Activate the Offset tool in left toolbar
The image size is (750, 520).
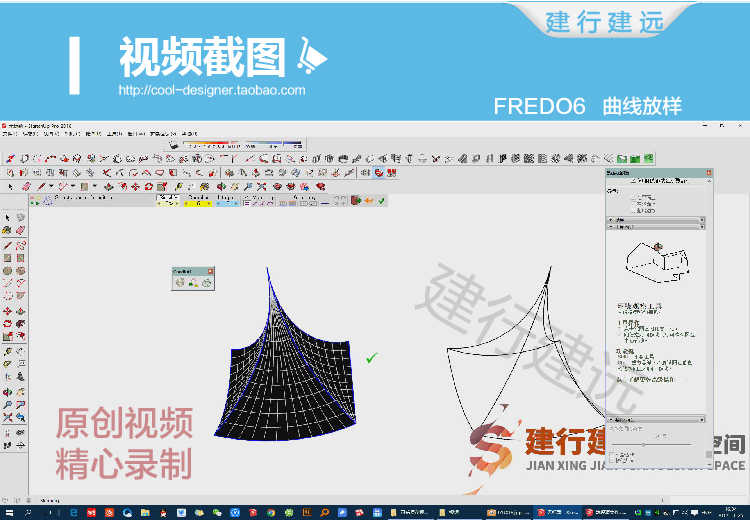(x=20, y=336)
